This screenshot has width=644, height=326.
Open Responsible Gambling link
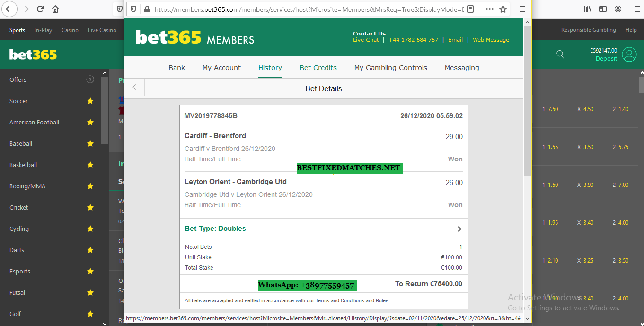(589, 30)
